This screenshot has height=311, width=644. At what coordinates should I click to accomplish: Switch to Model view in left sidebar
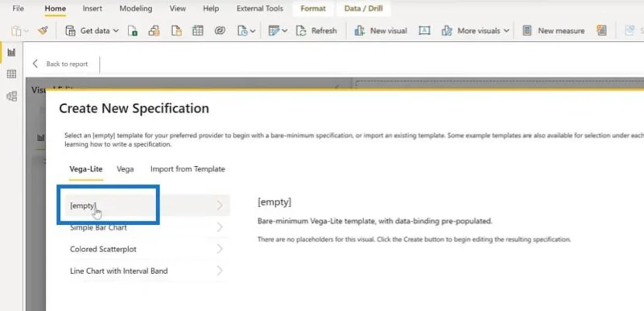11,97
